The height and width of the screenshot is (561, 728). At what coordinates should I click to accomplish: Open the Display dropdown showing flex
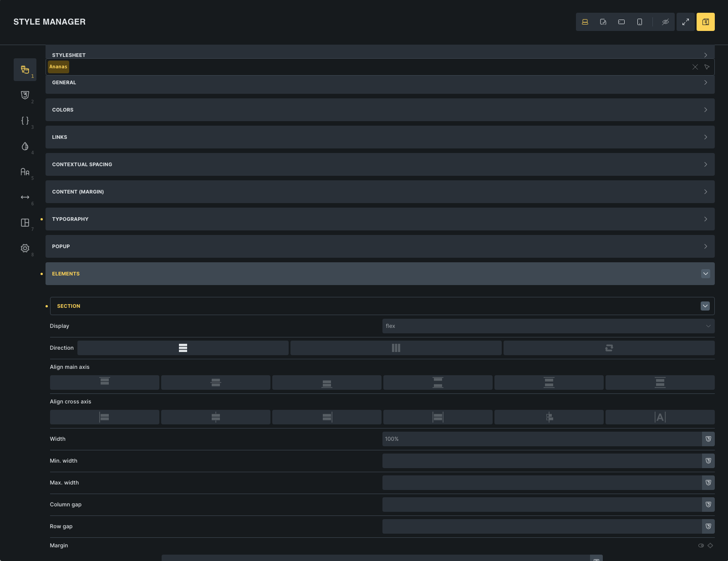pos(548,326)
